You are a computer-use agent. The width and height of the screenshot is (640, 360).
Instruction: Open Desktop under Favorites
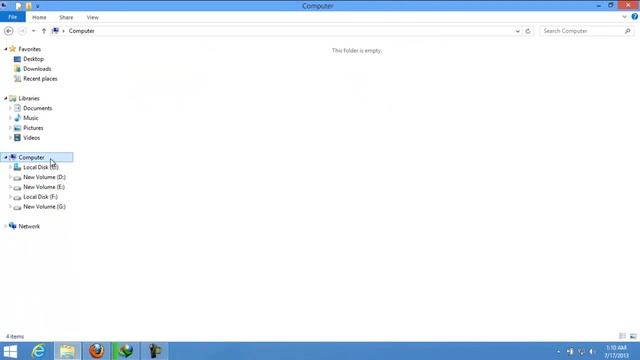[33, 59]
